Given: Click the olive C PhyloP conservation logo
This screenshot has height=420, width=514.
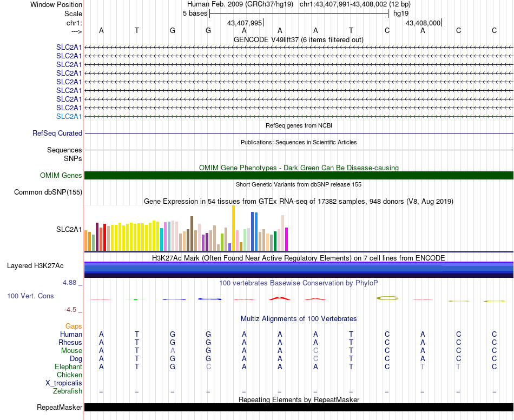Looking at the screenshot, I should [x=387, y=298].
